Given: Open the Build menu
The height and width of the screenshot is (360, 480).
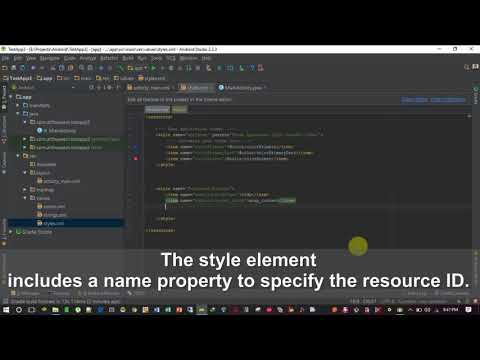Looking at the screenshot, I should [x=128, y=58].
